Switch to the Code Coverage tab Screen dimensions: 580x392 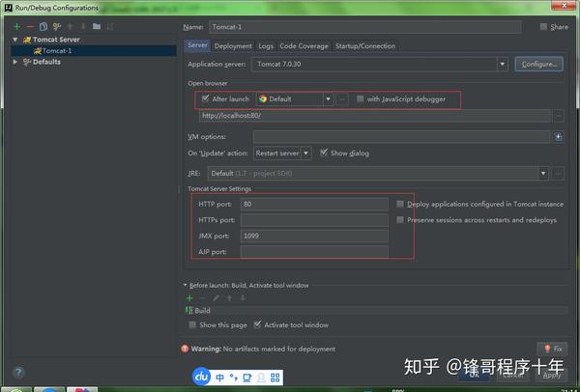(304, 46)
